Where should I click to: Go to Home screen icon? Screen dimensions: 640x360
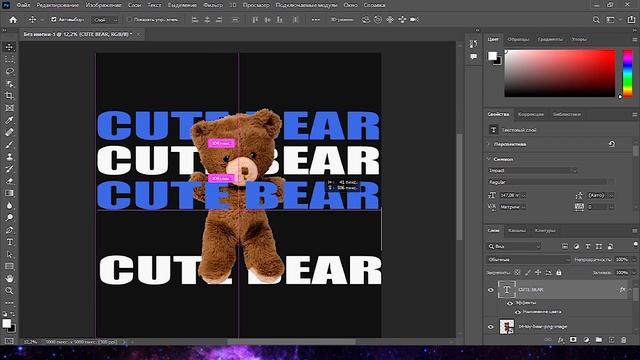coord(13,20)
